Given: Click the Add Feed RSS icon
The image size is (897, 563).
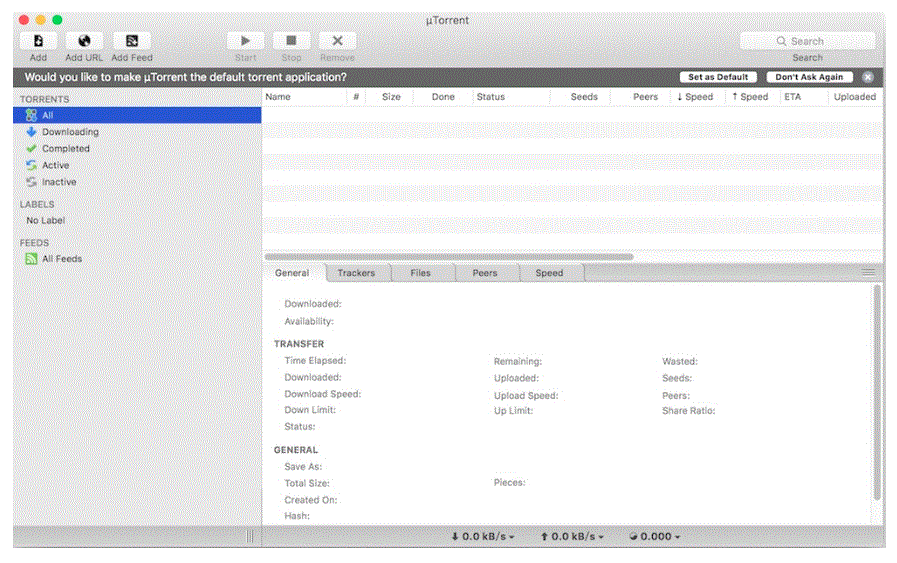Looking at the screenshot, I should click(x=132, y=41).
